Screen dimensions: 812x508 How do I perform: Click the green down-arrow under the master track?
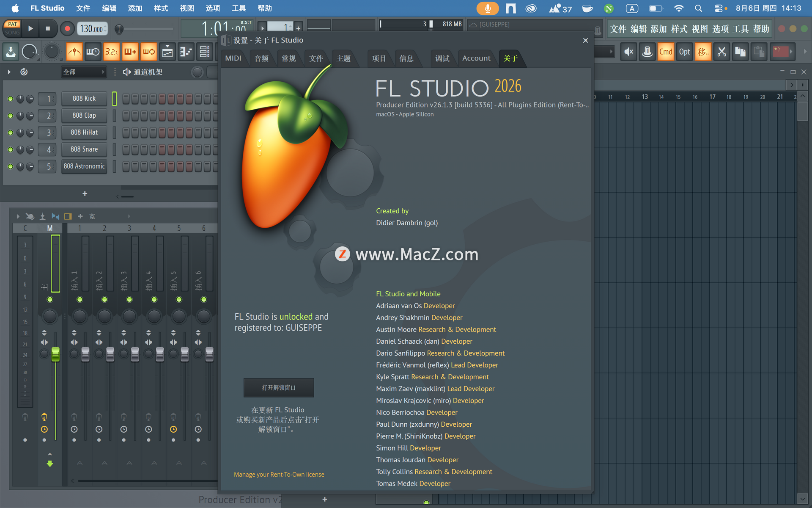tap(50, 464)
